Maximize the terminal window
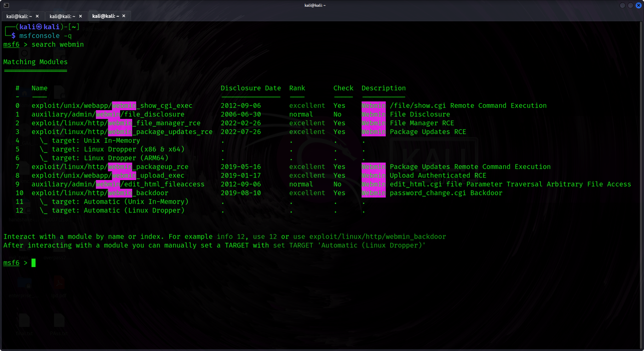644x351 pixels. click(630, 5)
